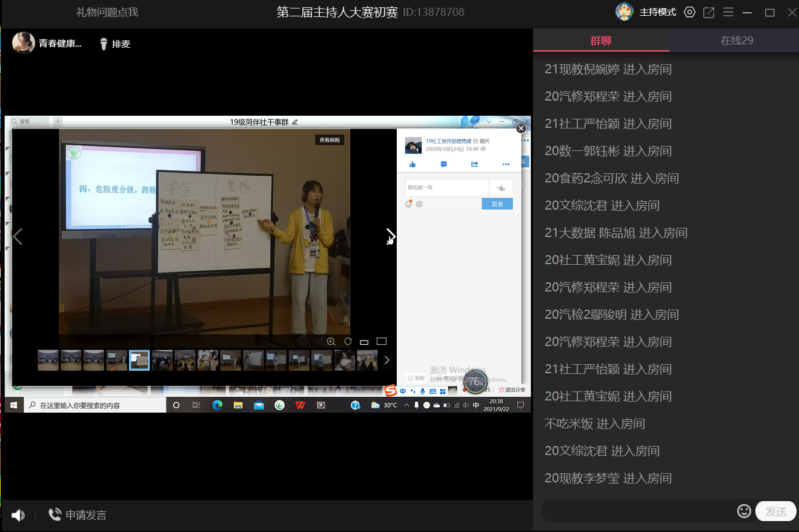
Task: Open the emoji picker in chat
Action: [744, 511]
